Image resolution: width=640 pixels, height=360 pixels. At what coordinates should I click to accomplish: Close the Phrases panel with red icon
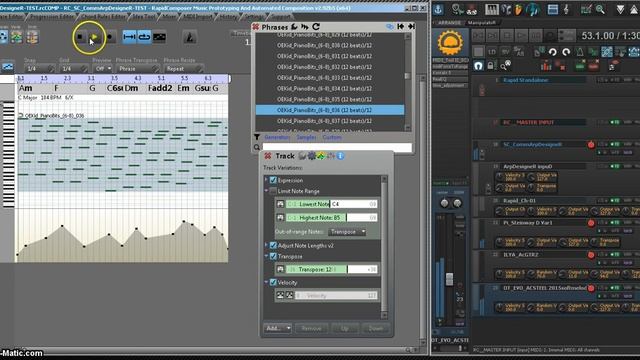coord(256,27)
